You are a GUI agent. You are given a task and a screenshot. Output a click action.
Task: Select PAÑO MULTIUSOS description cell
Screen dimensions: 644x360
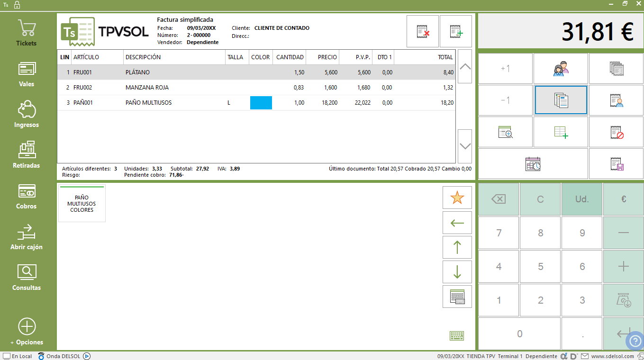coord(174,103)
